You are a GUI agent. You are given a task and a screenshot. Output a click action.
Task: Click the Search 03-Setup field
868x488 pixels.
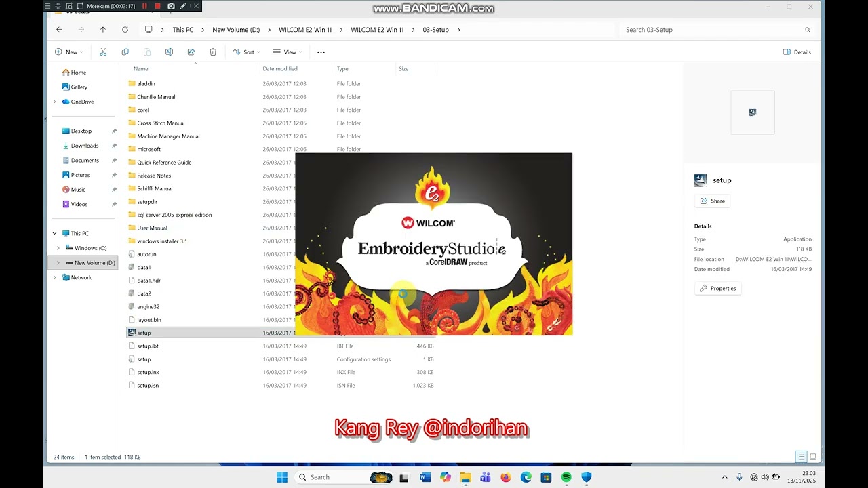[717, 30]
